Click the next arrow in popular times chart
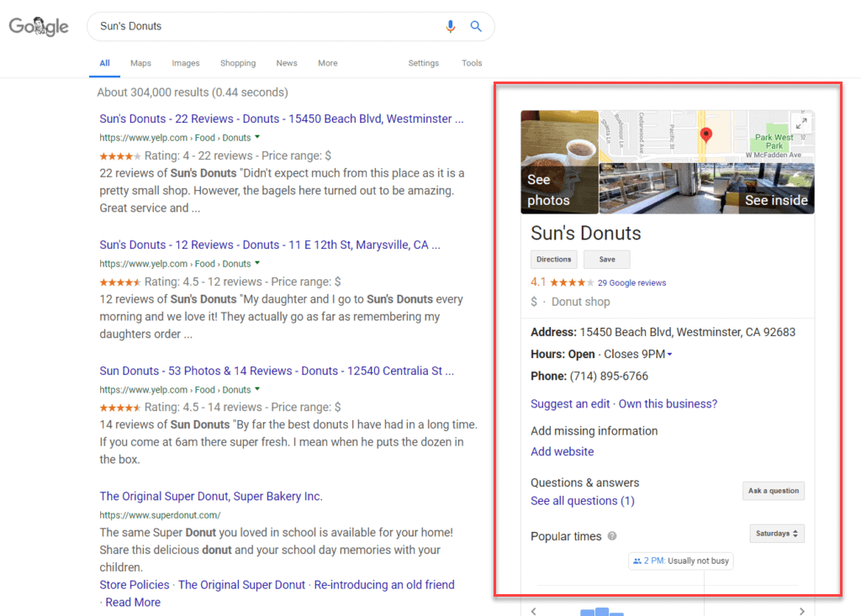 pyautogui.click(x=801, y=611)
